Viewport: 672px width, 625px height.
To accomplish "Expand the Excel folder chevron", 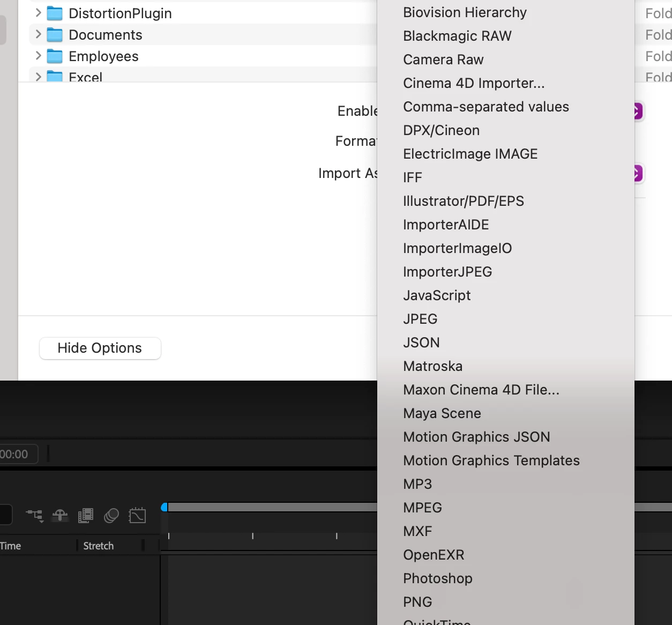I will click(38, 76).
